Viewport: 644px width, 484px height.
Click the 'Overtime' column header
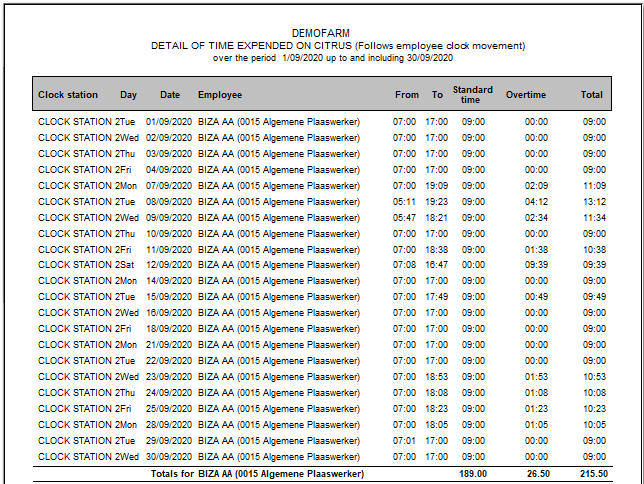tap(526, 95)
